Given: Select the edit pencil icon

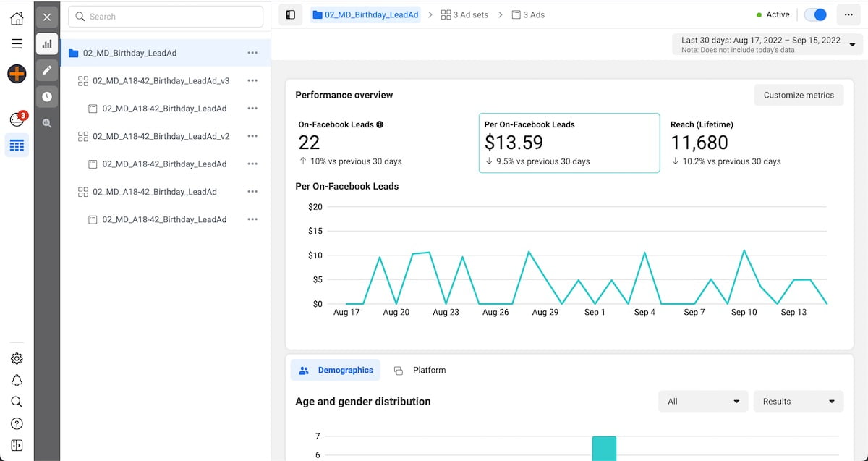Looking at the screenshot, I should tap(47, 70).
